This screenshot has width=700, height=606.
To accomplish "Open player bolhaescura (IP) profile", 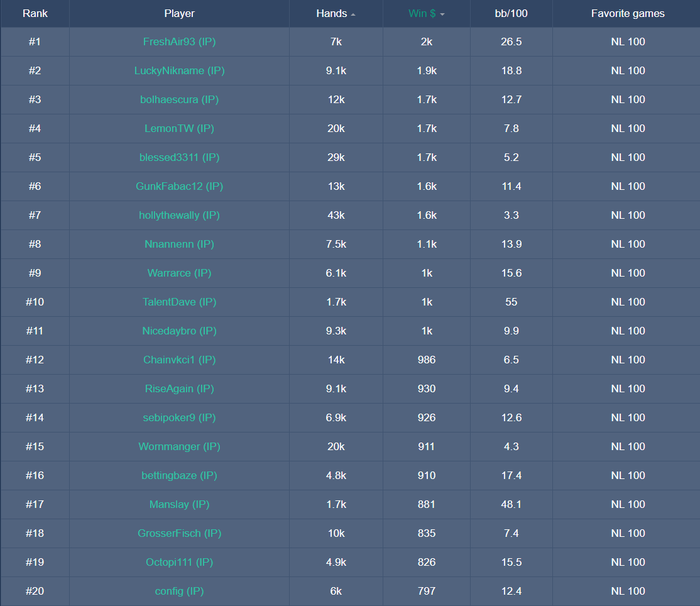I will [179, 100].
